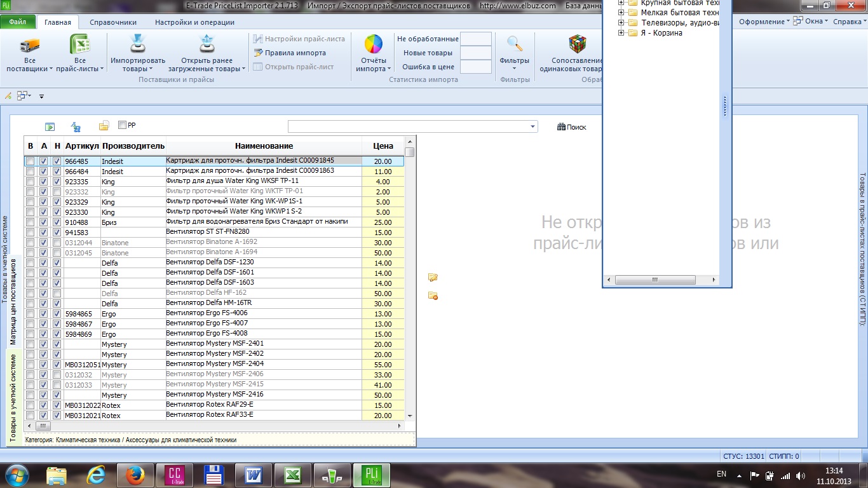Open the Справка menu
The width and height of the screenshot is (868, 488).
pos(849,22)
